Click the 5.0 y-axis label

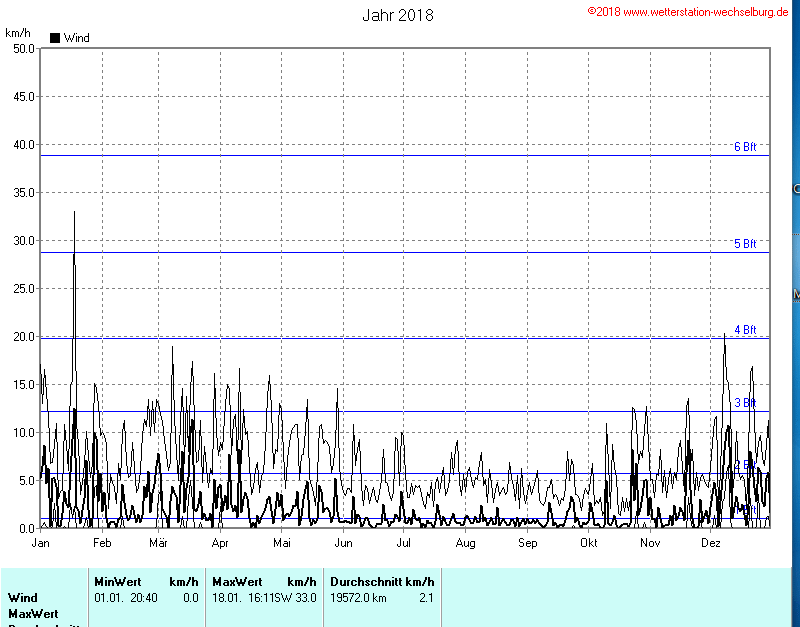[x=27, y=481]
